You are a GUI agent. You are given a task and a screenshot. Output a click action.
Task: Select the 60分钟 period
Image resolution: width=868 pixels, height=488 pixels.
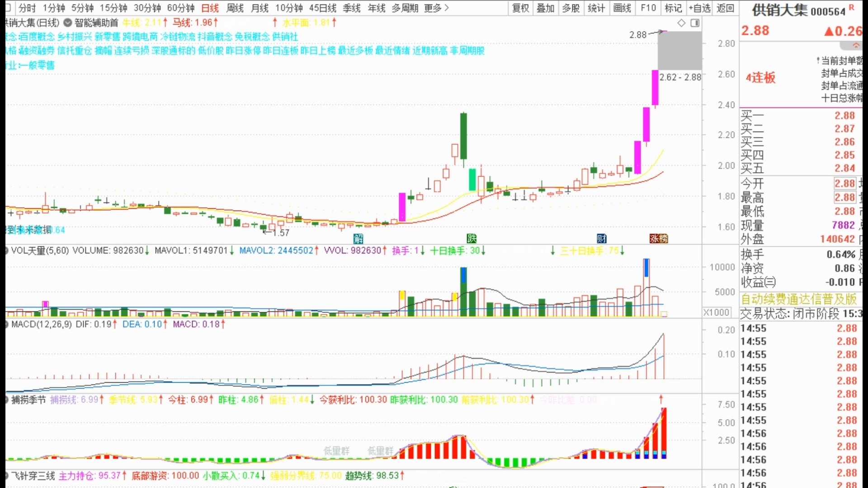(x=181, y=8)
